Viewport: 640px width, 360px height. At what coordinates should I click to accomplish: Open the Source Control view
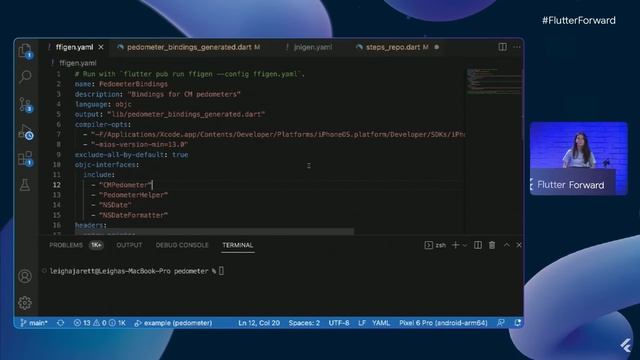(25, 104)
